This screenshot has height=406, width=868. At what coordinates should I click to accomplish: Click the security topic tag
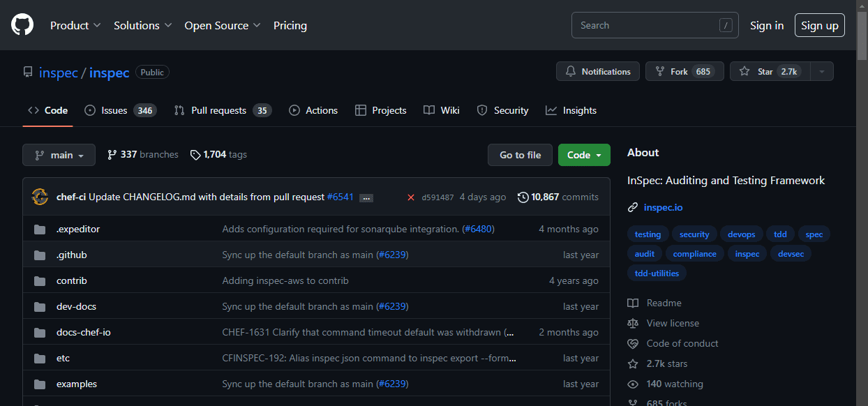click(x=694, y=234)
